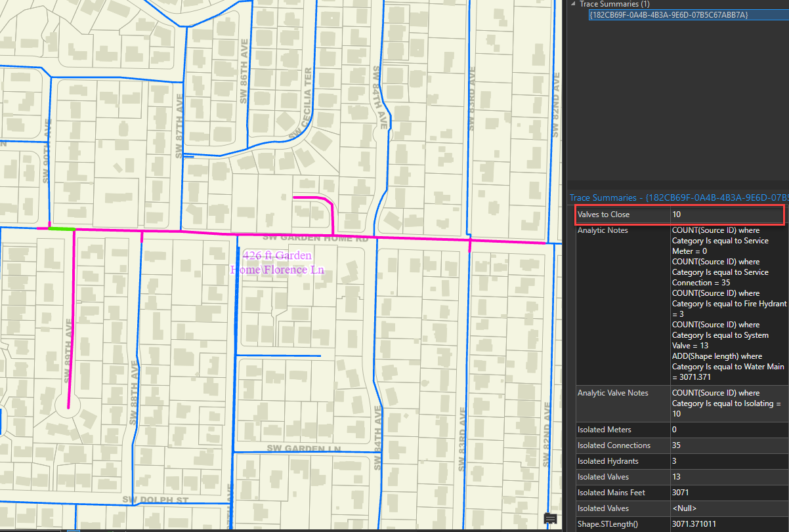Select the Valves to Close attribute label
This screenshot has height=532, width=789.
click(x=603, y=215)
